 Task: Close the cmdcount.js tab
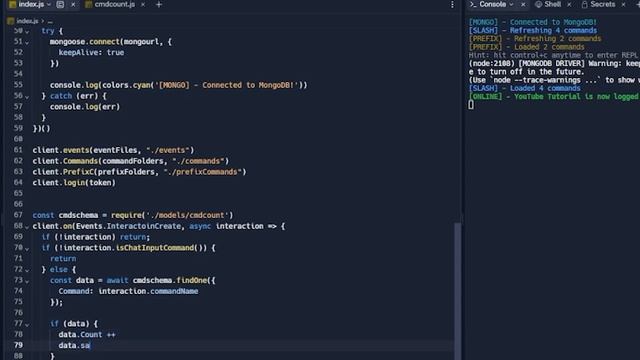(143, 4)
